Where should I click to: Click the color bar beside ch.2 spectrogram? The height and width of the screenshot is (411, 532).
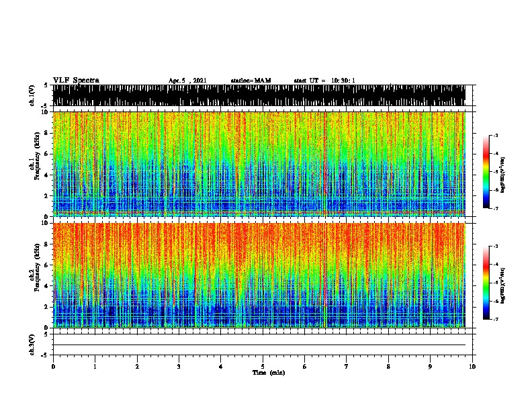point(486,283)
